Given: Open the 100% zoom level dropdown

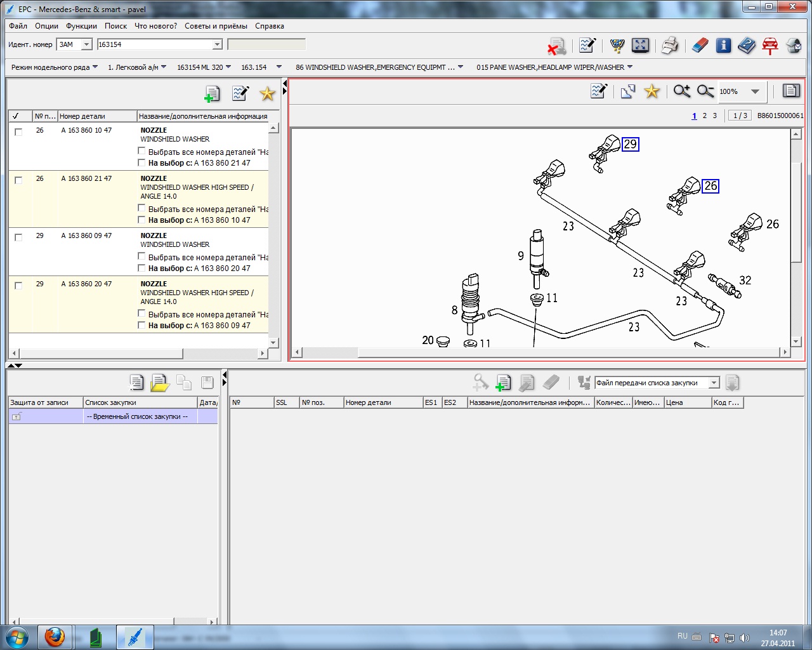Looking at the screenshot, I should point(755,91).
